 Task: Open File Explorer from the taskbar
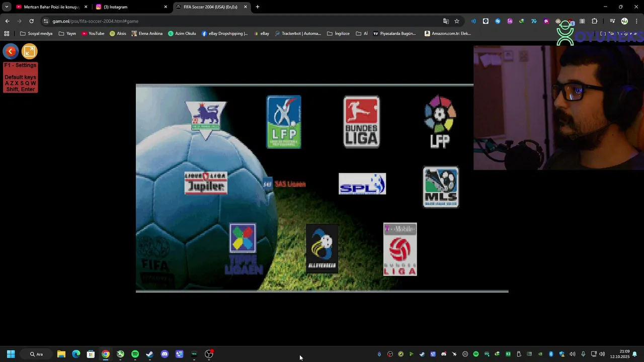tap(61, 354)
